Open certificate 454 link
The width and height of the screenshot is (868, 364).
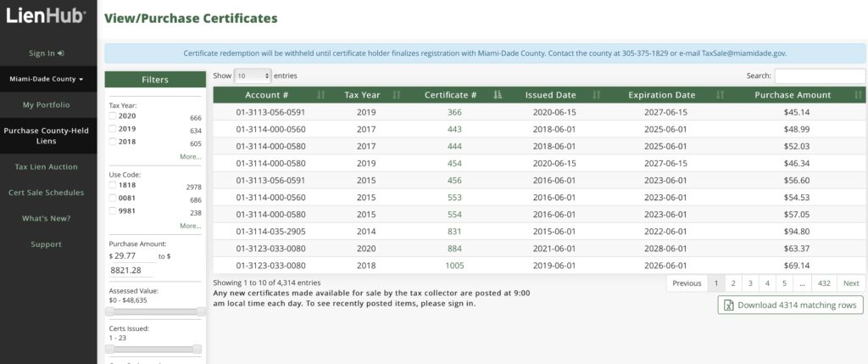(x=454, y=164)
